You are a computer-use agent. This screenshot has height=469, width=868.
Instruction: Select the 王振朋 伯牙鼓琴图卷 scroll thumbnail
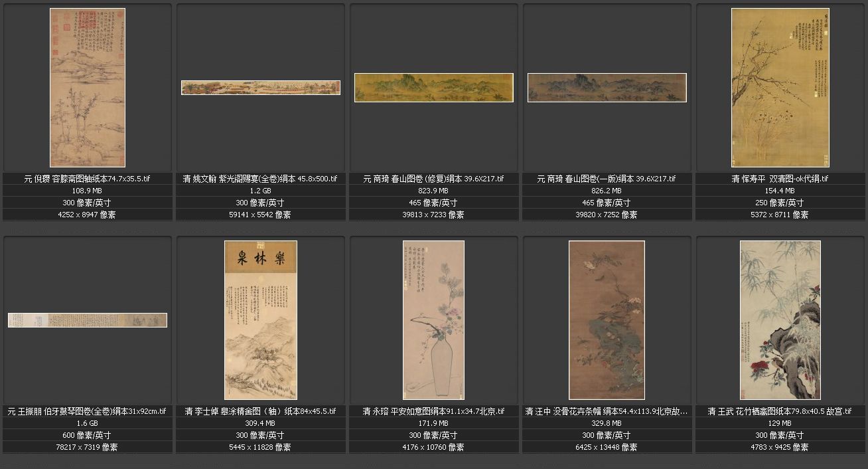click(x=88, y=320)
